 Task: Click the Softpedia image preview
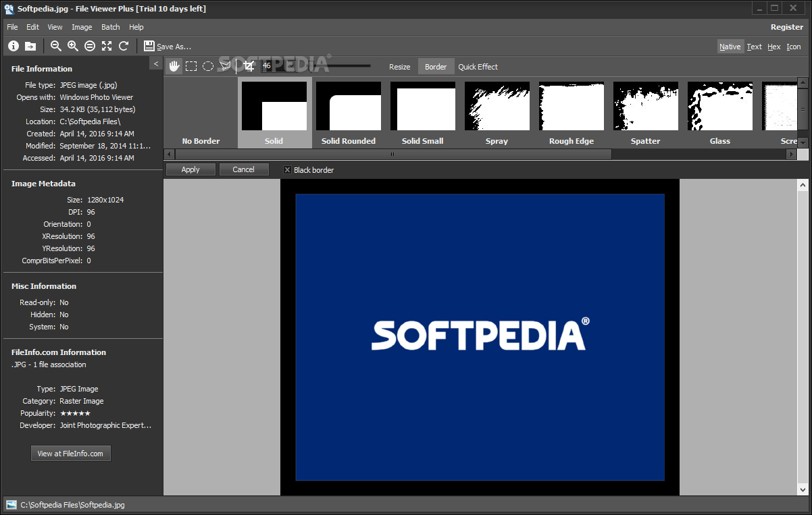[480, 337]
